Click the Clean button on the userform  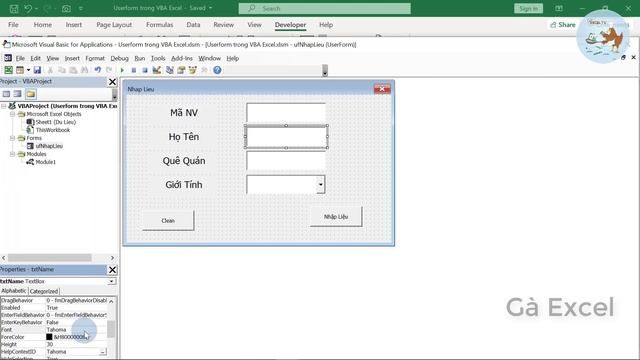[168, 220]
